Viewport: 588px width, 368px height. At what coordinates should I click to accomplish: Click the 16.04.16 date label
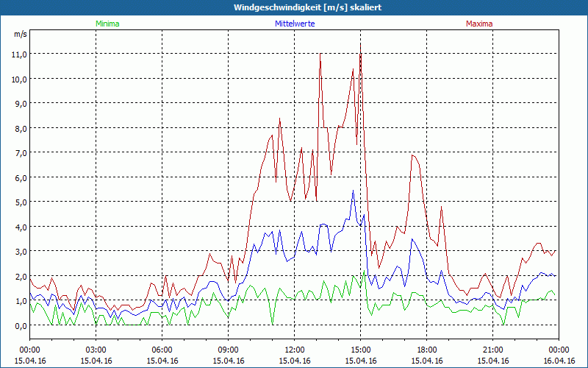tap(559, 361)
